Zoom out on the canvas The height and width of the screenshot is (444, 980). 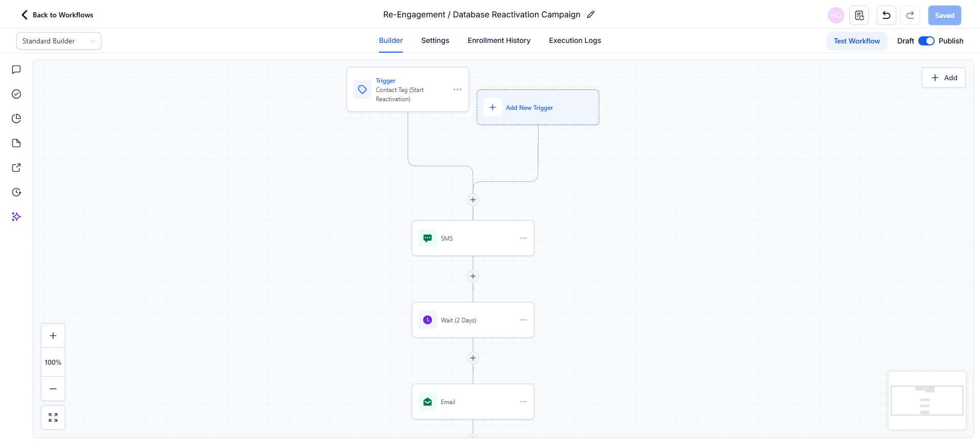click(53, 389)
